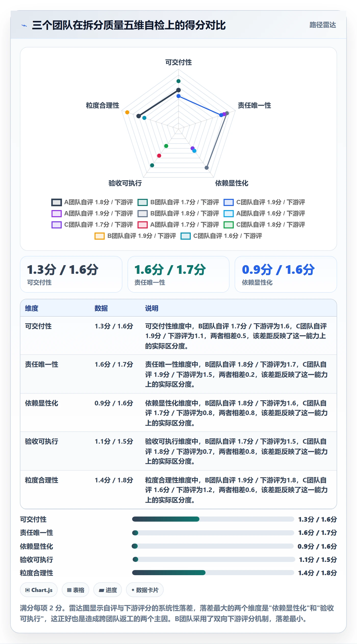Screen dimensions: 357x644
Task: Hide the "C团队自评 1.9分" legend series
Action: pyautogui.click(x=264, y=202)
